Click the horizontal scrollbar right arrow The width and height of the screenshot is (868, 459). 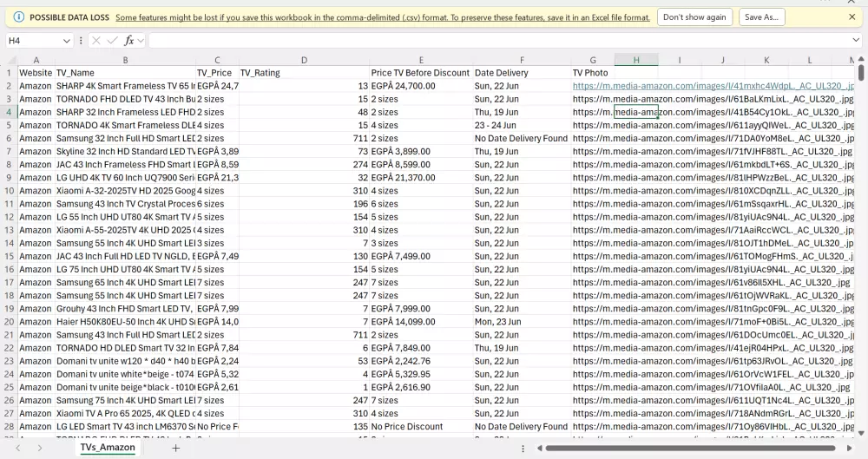click(849, 448)
